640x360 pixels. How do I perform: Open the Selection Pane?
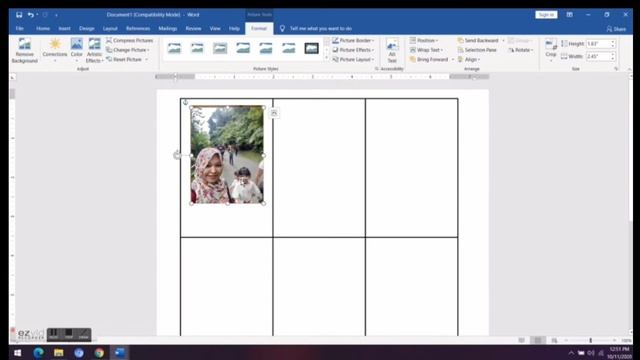coord(477,50)
